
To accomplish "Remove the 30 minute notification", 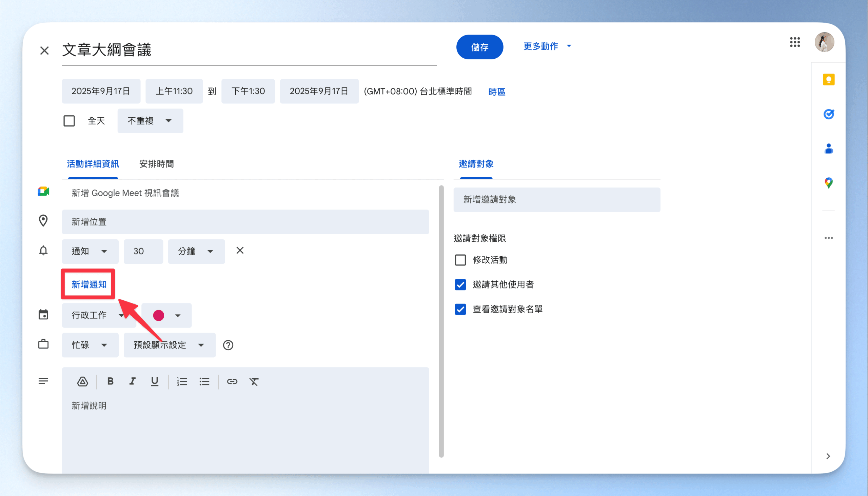I will coord(240,251).
